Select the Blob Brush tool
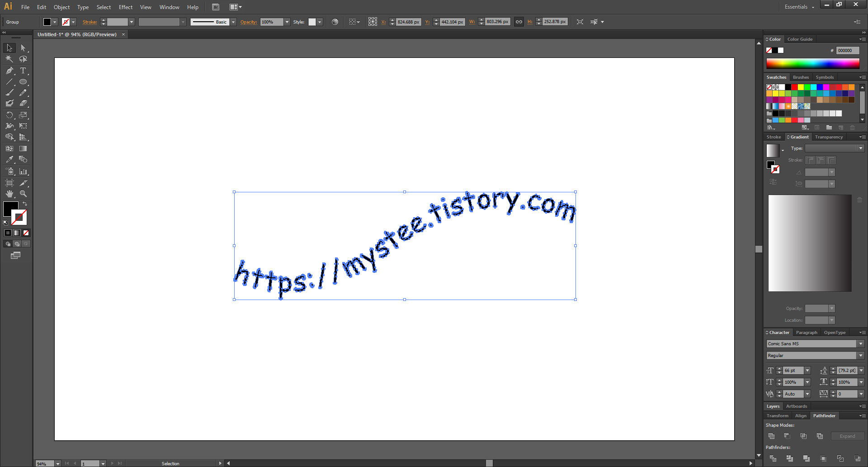Screen dimensions: 868x467 [x=9, y=103]
